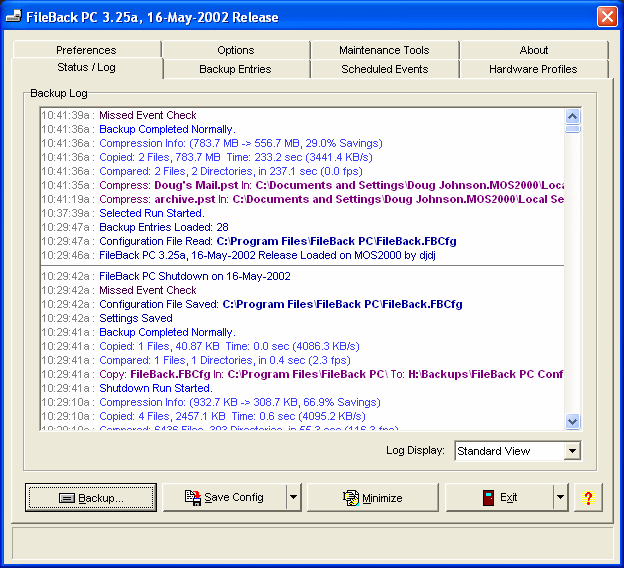Screen dimensions: 624x568
Task: Click the 10:29:41a Backup Completed Normally line
Action: click(x=138, y=332)
